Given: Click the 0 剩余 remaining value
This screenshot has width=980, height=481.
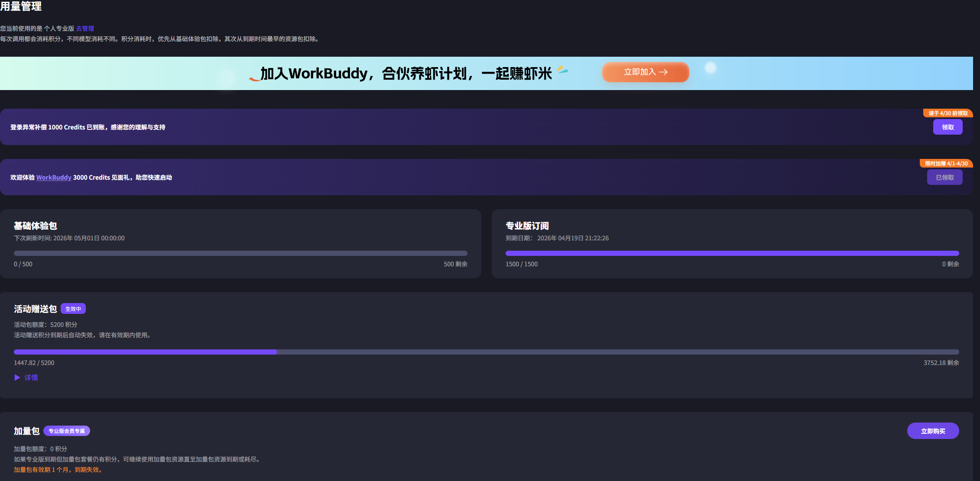Looking at the screenshot, I should click(951, 264).
